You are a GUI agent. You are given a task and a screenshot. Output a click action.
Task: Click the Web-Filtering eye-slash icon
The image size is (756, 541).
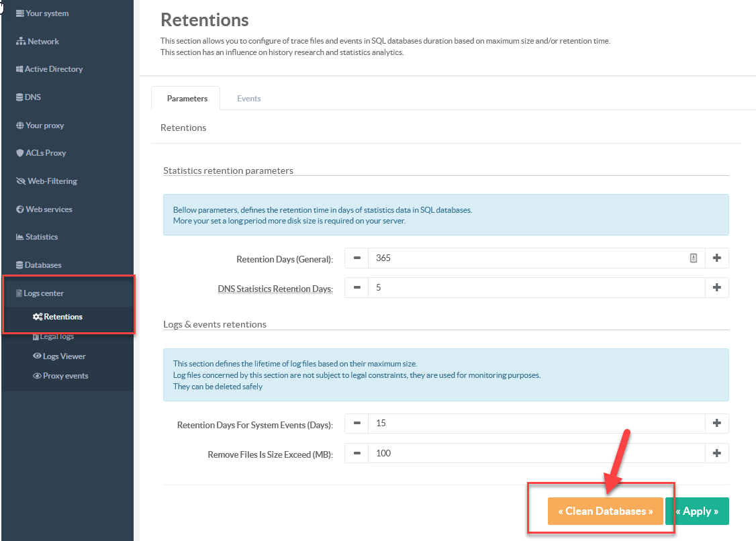21,181
